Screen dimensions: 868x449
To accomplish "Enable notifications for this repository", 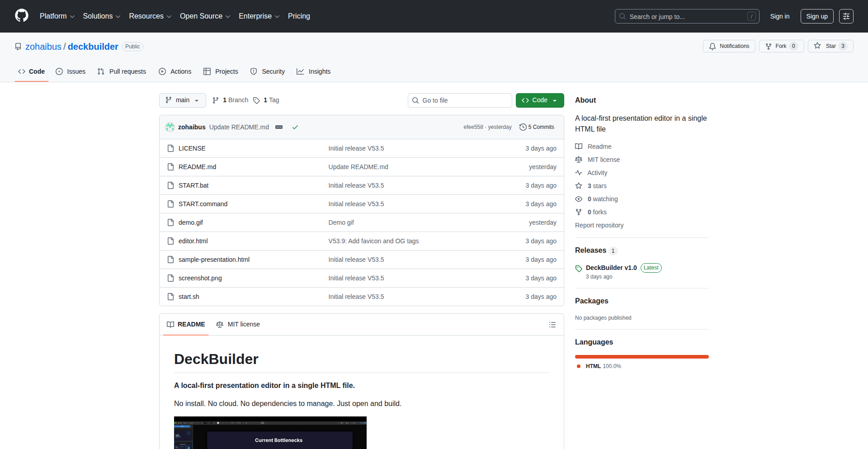I will tap(729, 46).
